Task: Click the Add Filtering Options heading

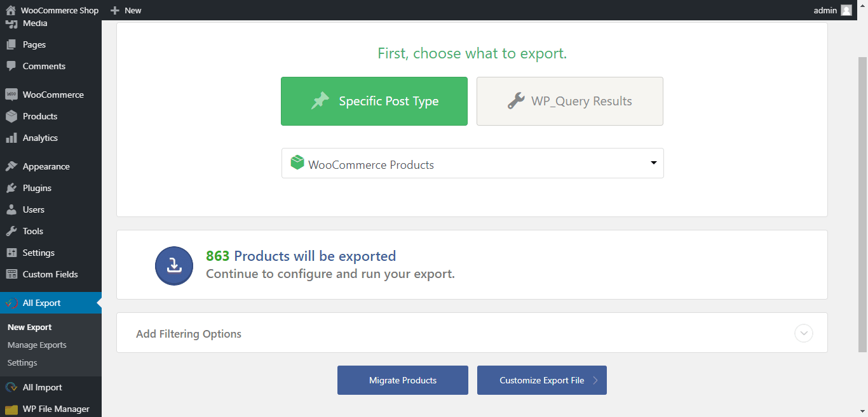Action: (x=189, y=334)
